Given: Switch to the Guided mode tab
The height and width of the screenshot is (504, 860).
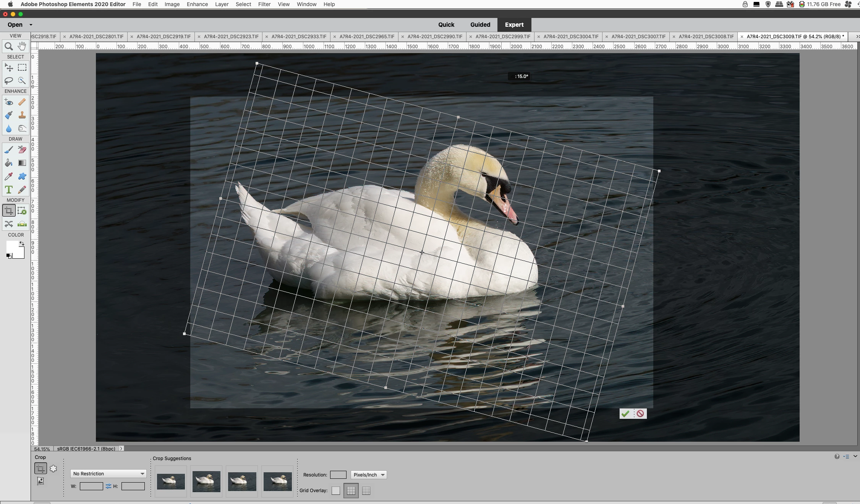Looking at the screenshot, I should click(480, 25).
